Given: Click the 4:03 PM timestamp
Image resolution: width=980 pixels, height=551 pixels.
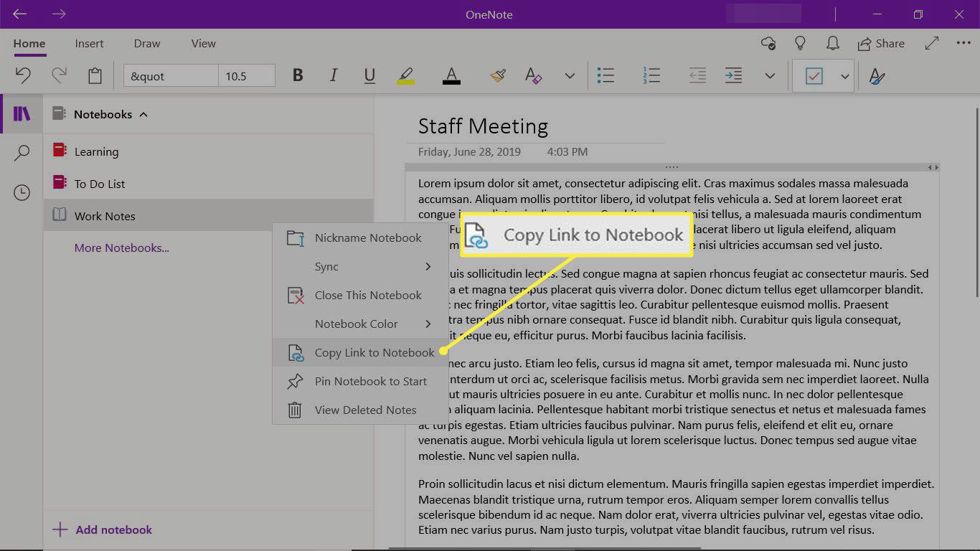Looking at the screenshot, I should [x=567, y=152].
